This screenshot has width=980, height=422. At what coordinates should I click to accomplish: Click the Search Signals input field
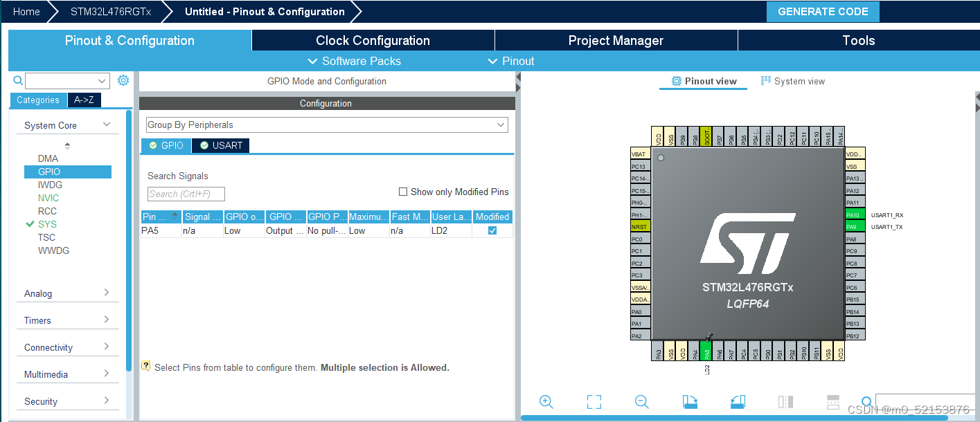tap(186, 194)
